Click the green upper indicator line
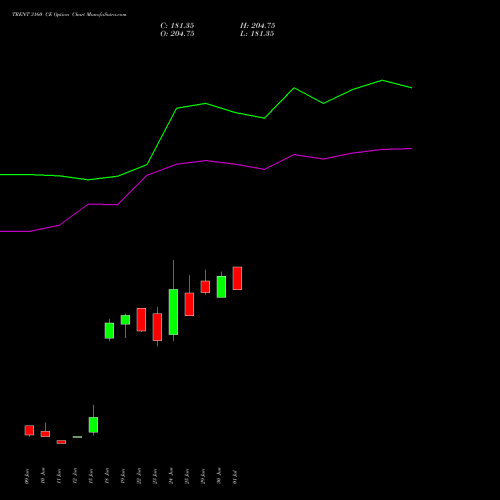 [206, 104]
